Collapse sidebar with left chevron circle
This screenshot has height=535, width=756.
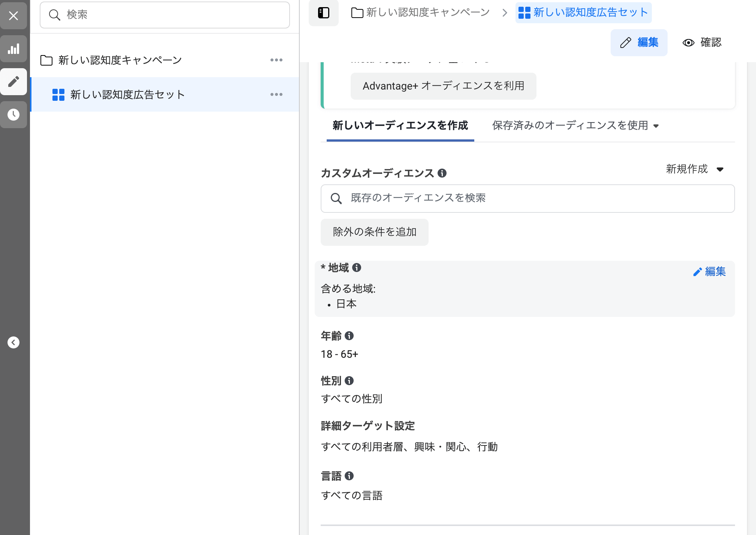pos(13,342)
